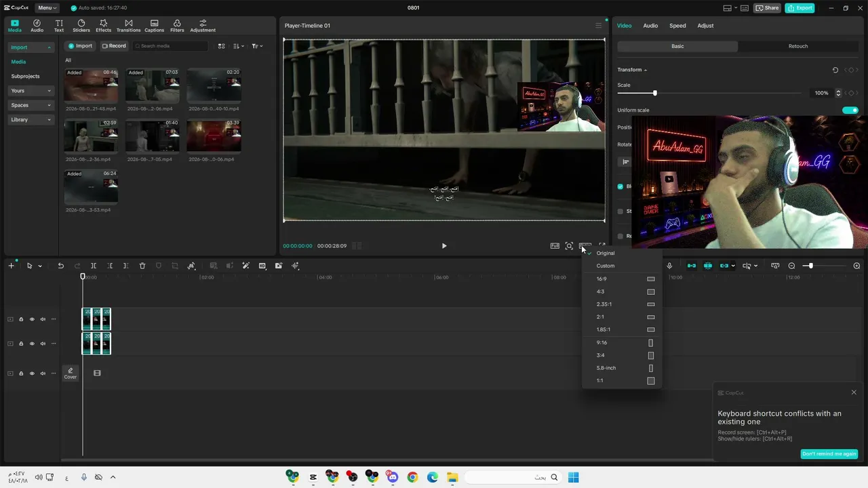Lock the second video track
868x488 pixels.
click(21, 344)
